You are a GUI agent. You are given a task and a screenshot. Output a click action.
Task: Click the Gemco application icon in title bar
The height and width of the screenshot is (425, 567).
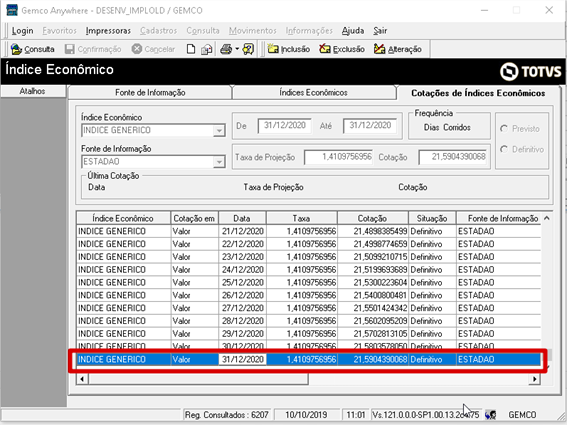coord(12,10)
